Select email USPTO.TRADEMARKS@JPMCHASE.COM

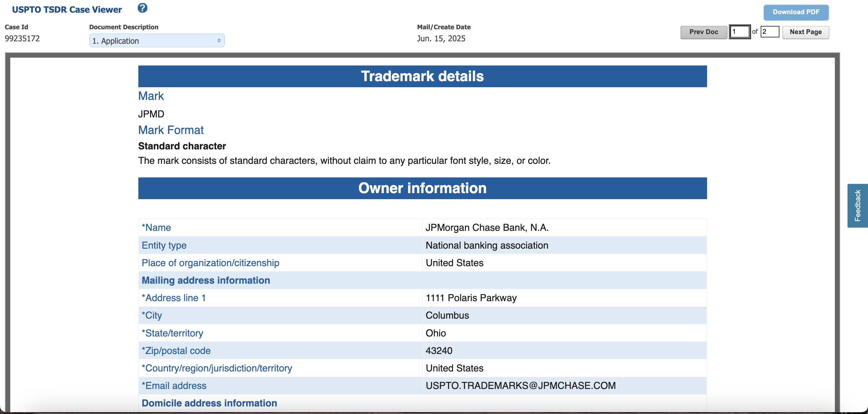coord(520,386)
